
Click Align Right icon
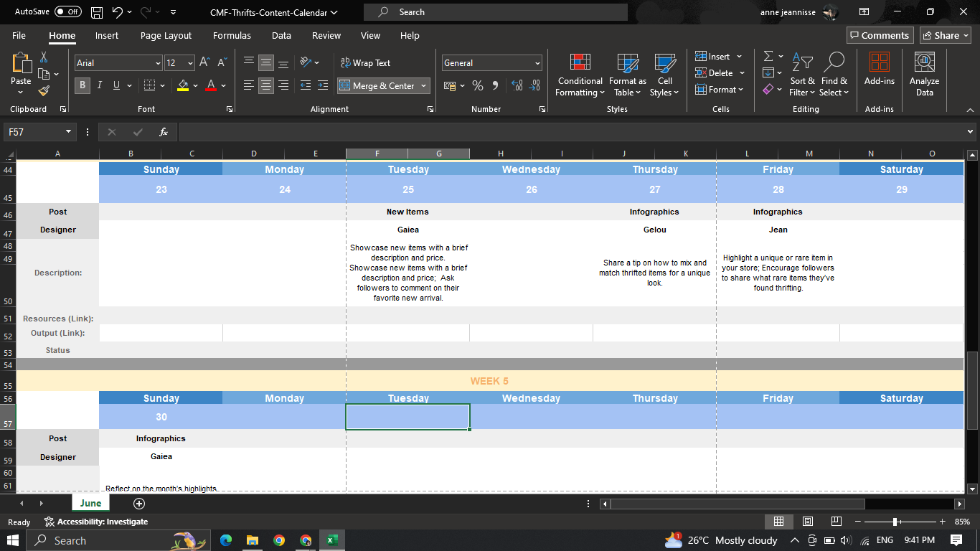click(283, 85)
